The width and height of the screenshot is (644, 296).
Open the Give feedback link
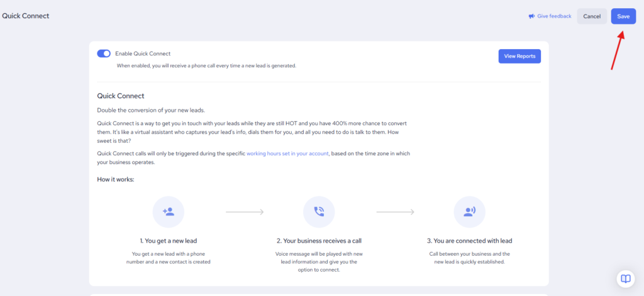(554, 16)
